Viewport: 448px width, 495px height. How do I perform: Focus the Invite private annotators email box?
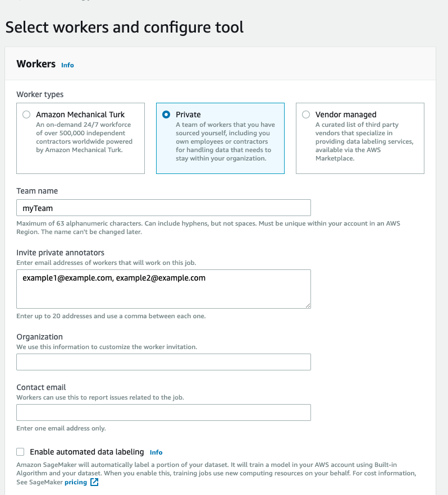(163, 289)
